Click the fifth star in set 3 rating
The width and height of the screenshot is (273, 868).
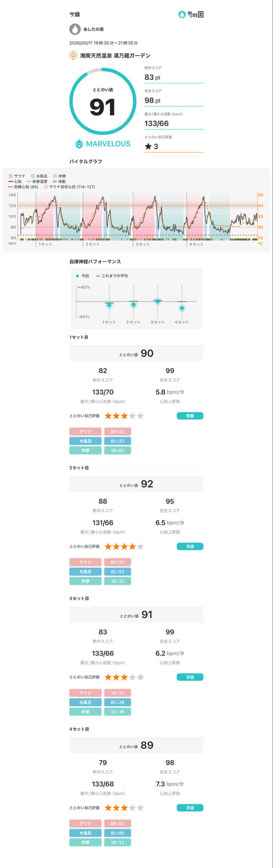(x=140, y=677)
